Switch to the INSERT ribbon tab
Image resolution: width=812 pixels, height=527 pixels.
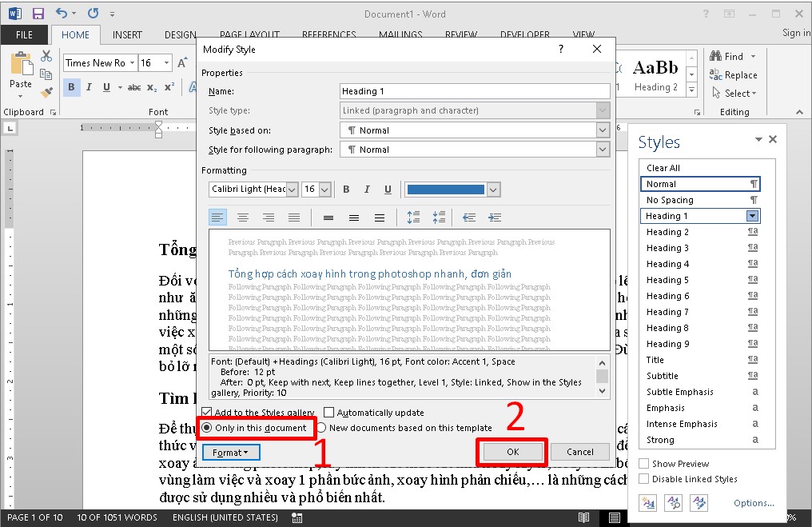pos(127,35)
